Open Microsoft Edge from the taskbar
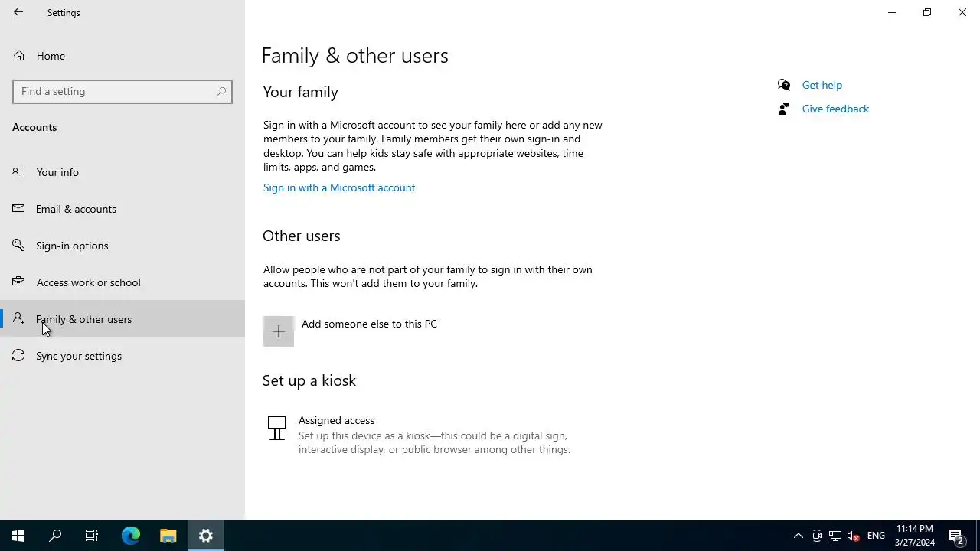The image size is (980, 551). tap(131, 536)
